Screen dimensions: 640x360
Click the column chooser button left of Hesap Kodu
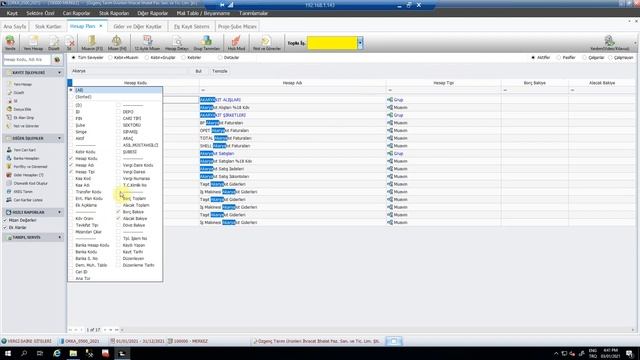70,83
